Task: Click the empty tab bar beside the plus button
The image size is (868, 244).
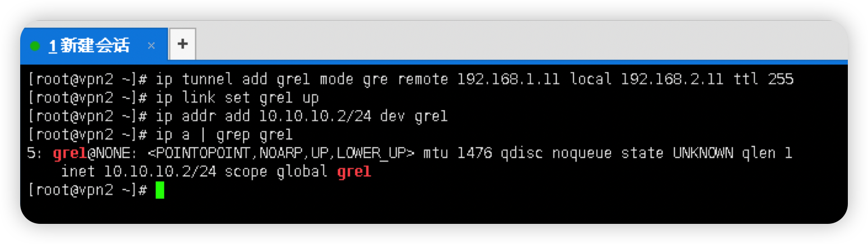Action: (521, 44)
